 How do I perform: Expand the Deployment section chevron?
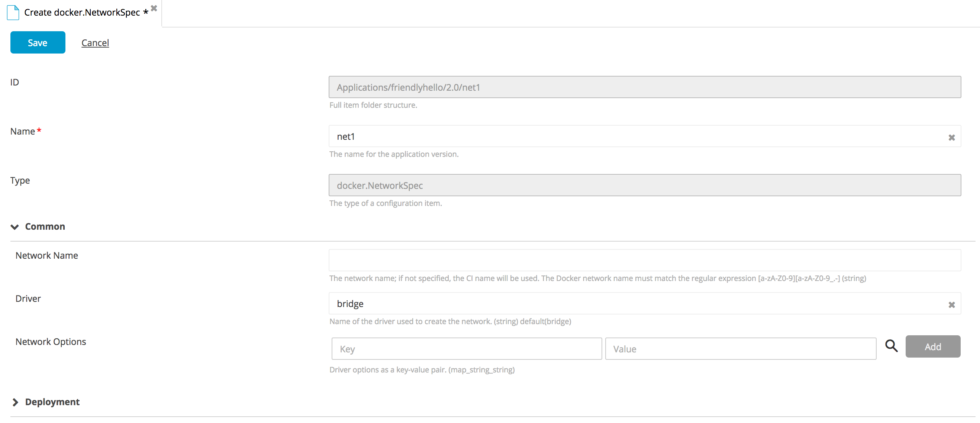(x=15, y=402)
